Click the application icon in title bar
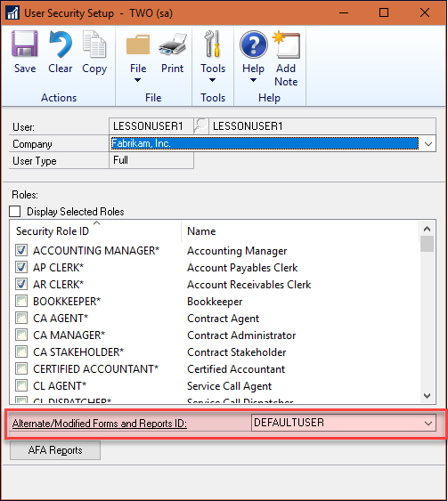Screen dimensions: 448x501 click(12, 13)
